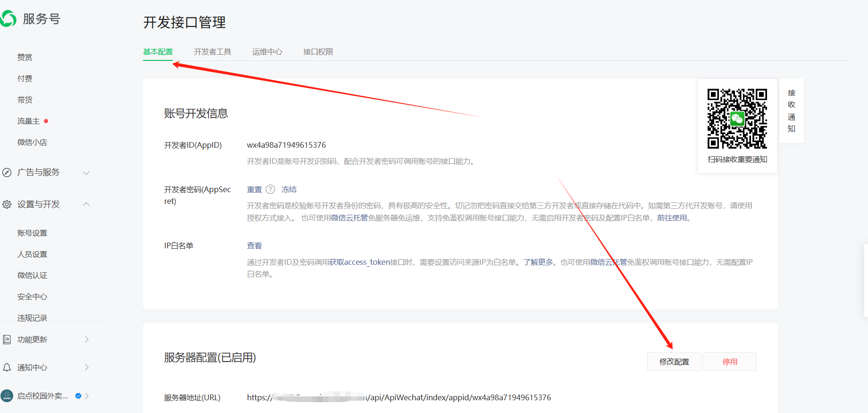Click 查看 link for IP白名单
This screenshot has width=868, height=413.
click(x=254, y=245)
